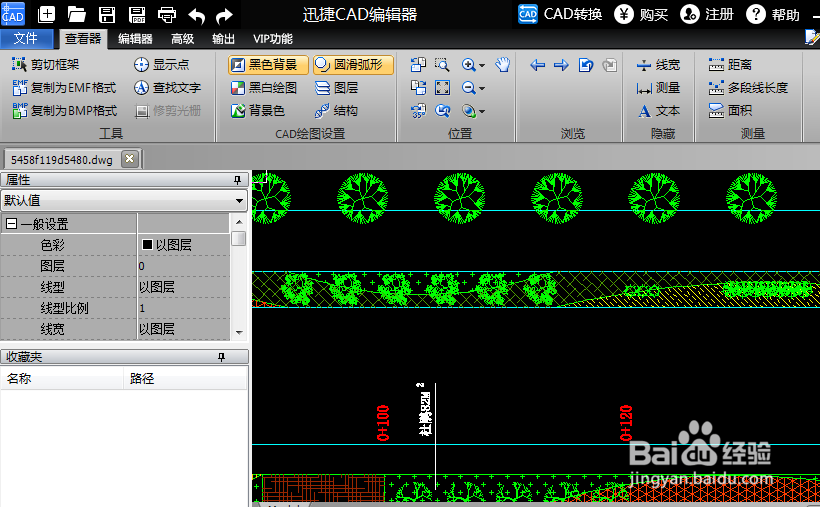
Task: Click the Register (注册) button
Action: [x=707, y=14]
